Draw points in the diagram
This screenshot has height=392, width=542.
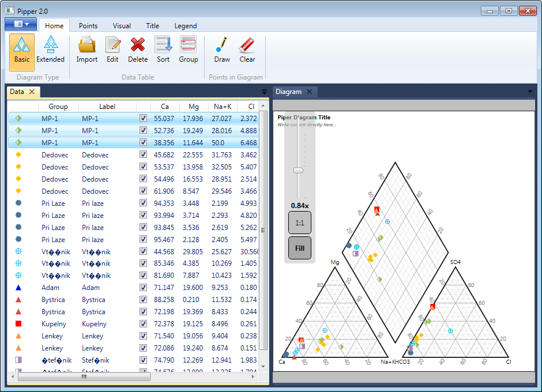pos(222,50)
